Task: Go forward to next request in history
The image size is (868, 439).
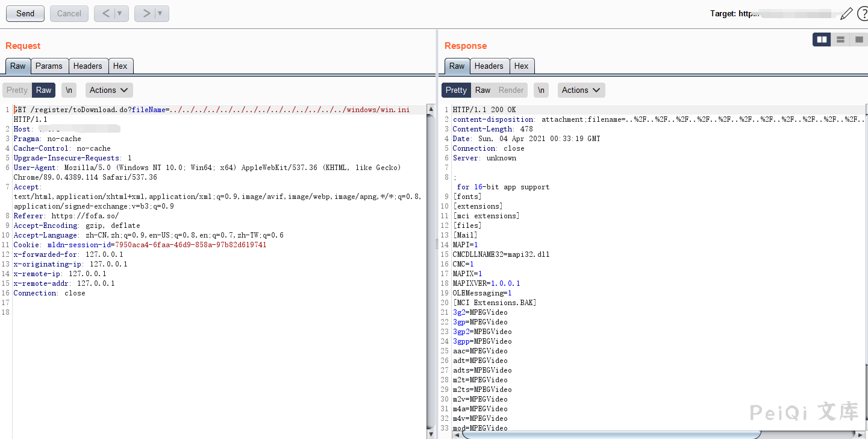Action: [146, 13]
